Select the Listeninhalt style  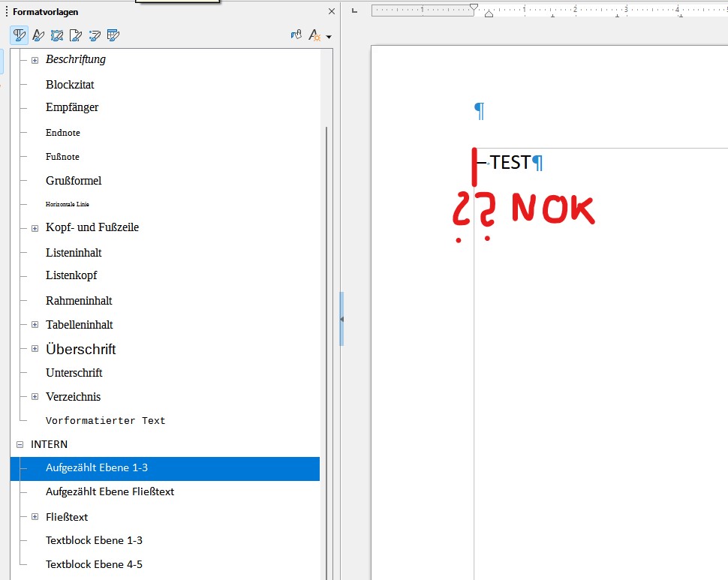point(74,252)
